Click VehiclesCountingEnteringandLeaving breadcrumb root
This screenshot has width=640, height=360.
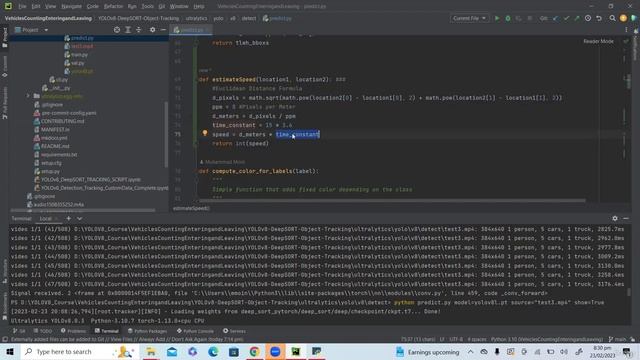48,18
